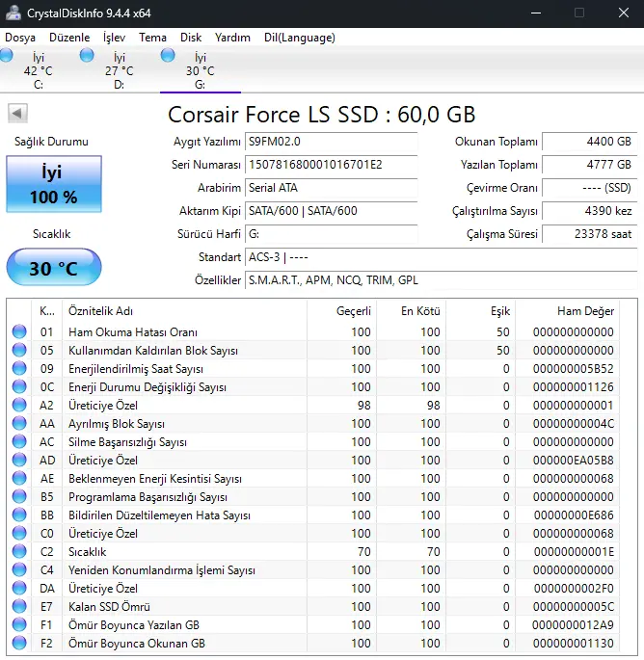The width and height of the screenshot is (644, 660).
Task: Open the Tema menu
Action: pos(152,38)
